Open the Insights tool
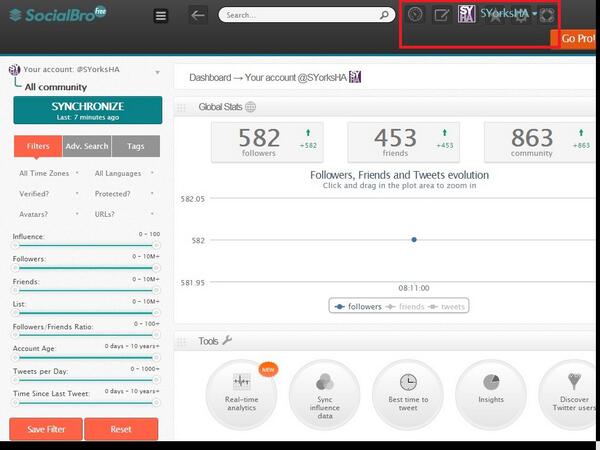 click(491, 395)
